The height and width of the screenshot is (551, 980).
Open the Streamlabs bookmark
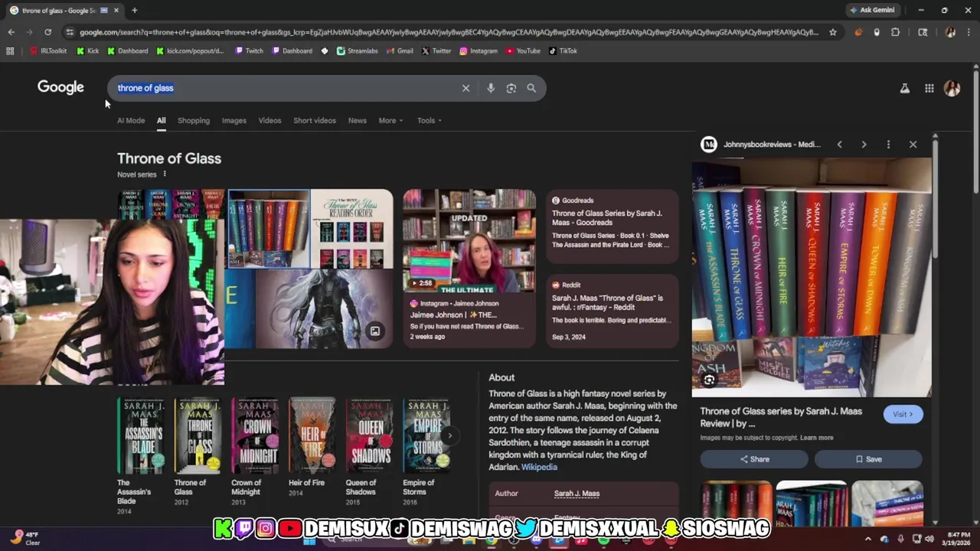tap(358, 51)
